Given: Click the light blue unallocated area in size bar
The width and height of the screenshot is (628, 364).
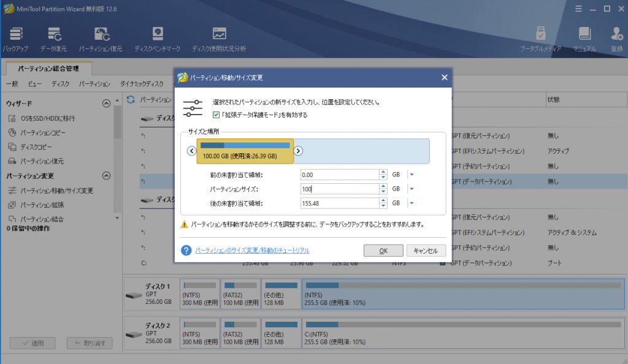Looking at the screenshot, I should (361, 151).
